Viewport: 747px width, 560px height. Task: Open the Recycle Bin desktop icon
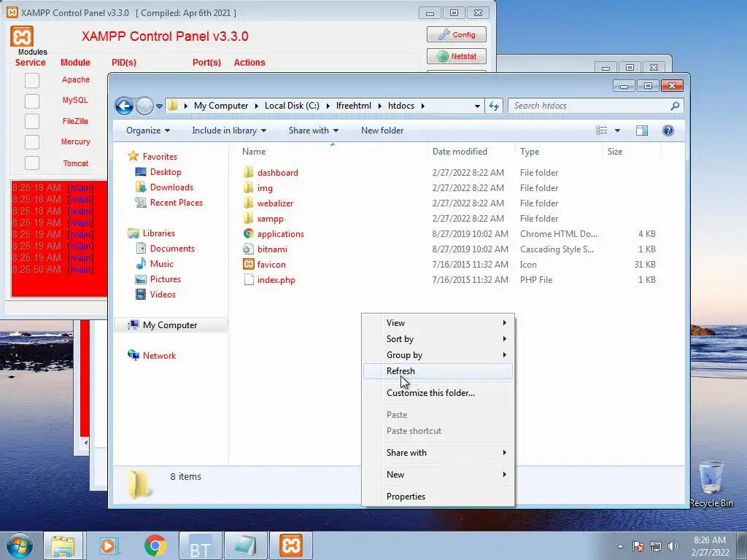pyautogui.click(x=711, y=484)
